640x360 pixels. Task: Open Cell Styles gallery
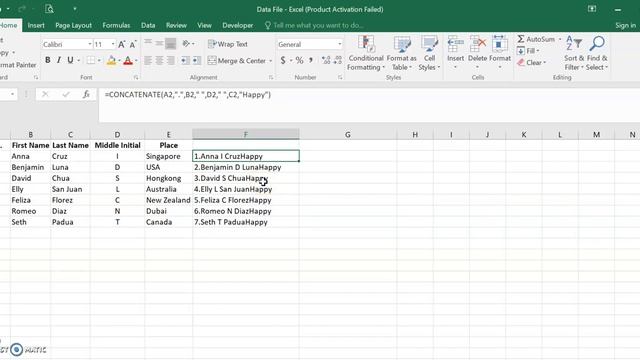tap(429, 53)
